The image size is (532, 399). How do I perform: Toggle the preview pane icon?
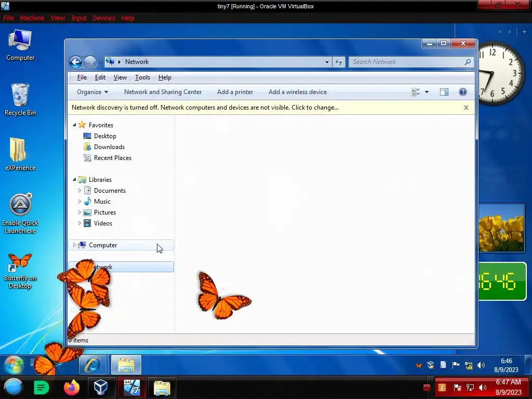pos(444,92)
